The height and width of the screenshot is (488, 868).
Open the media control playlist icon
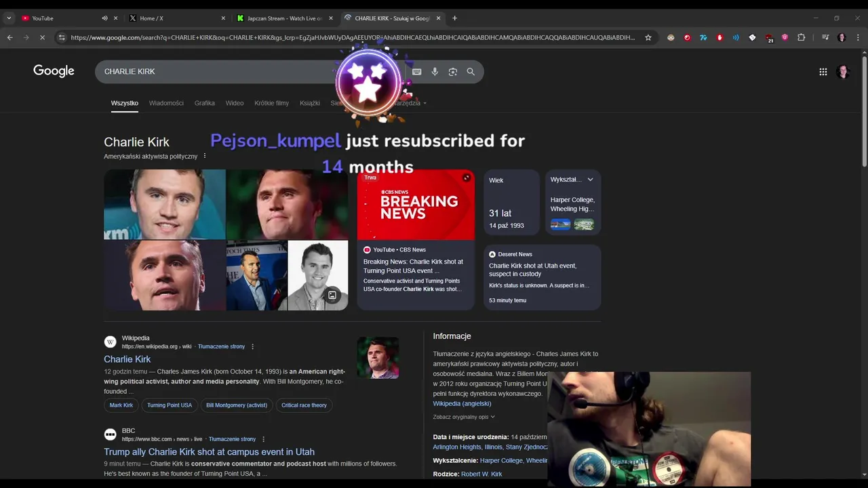pyautogui.click(x=825, y=37)
